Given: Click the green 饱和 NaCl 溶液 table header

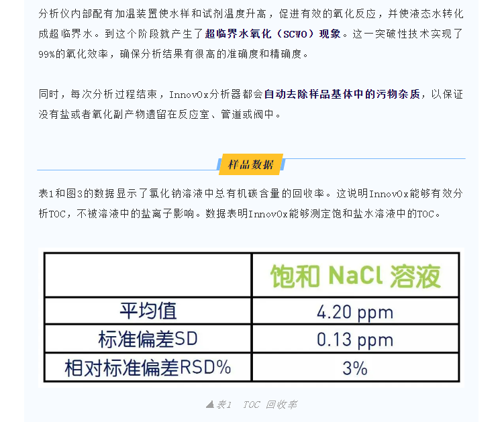Looking at the screenshot, I should click(x=355, y=276).
